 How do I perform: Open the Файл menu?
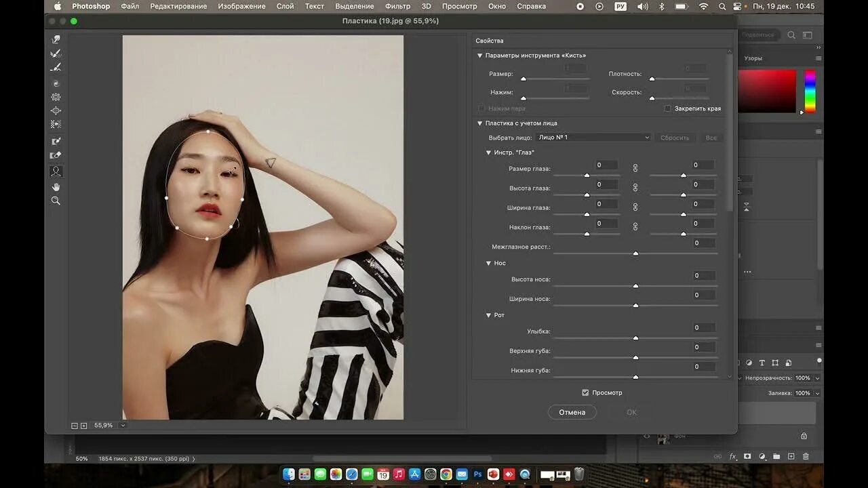(130, 6)
